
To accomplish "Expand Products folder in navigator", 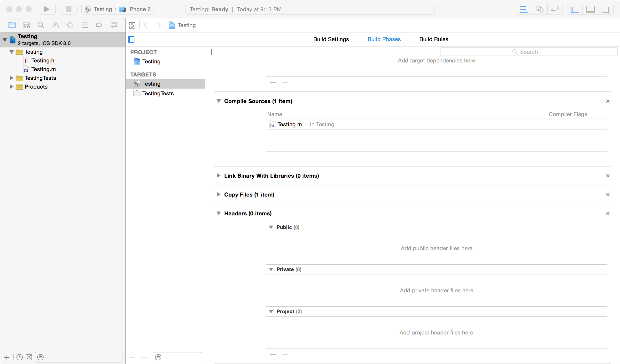I will click(x=11, y=87).
